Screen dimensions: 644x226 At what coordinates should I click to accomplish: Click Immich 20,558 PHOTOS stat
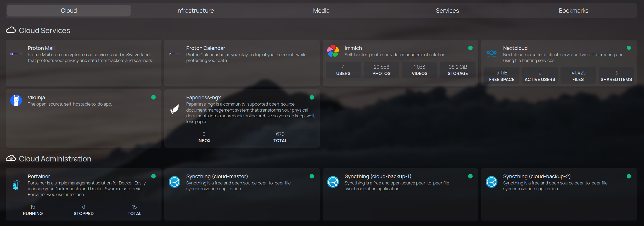tap(381, 70)
